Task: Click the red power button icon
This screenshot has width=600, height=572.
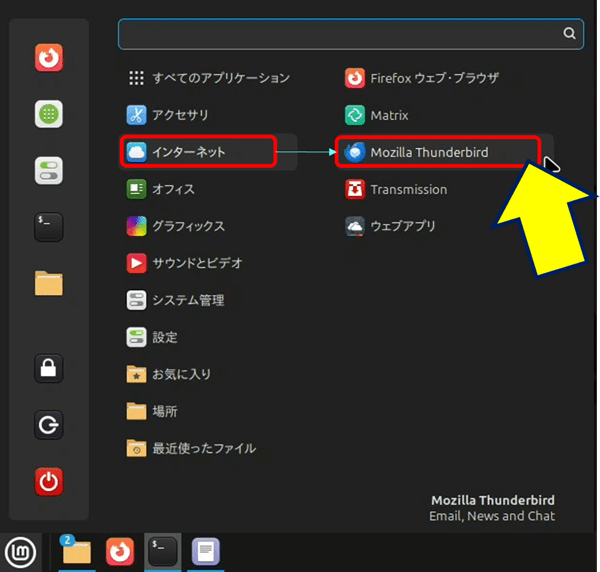Action: point(49,481)
